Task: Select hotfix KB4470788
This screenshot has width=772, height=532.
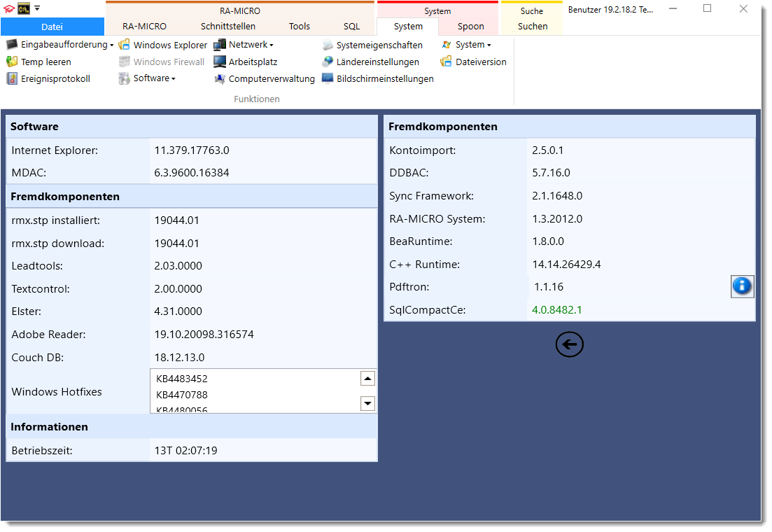Action: (182, 395)
